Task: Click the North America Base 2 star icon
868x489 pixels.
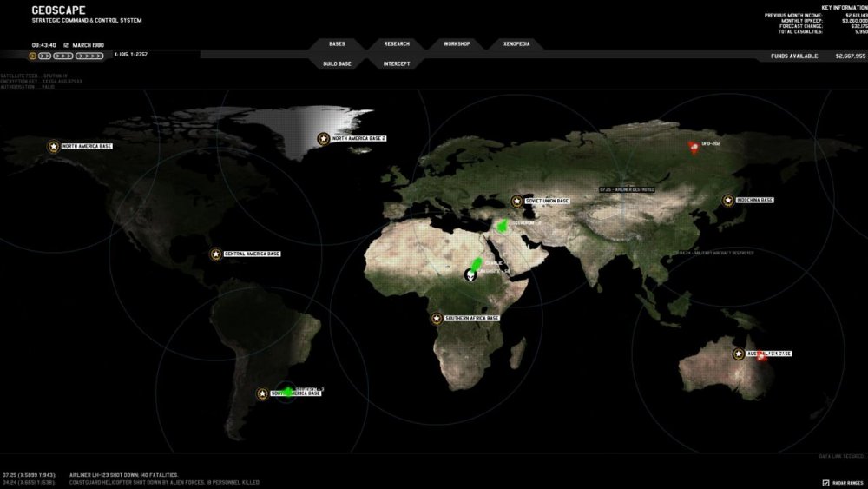Action: tap(323, 138)
